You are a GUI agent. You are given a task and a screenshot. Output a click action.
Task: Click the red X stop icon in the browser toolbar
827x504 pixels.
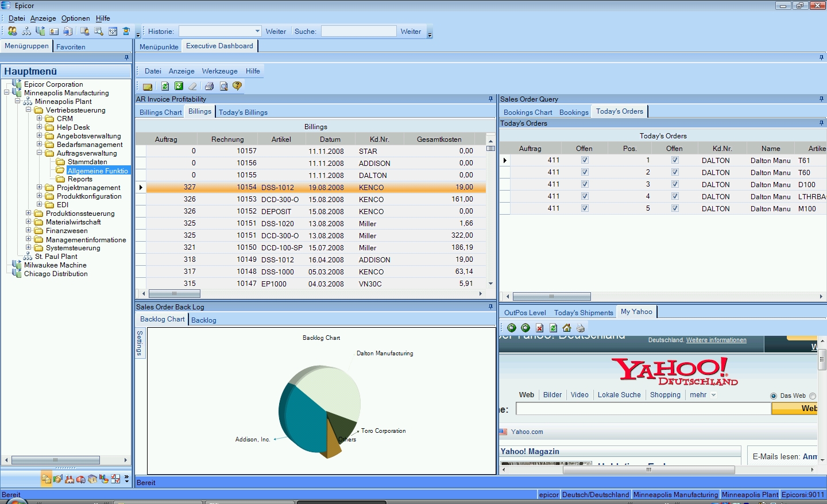point(539,328)
